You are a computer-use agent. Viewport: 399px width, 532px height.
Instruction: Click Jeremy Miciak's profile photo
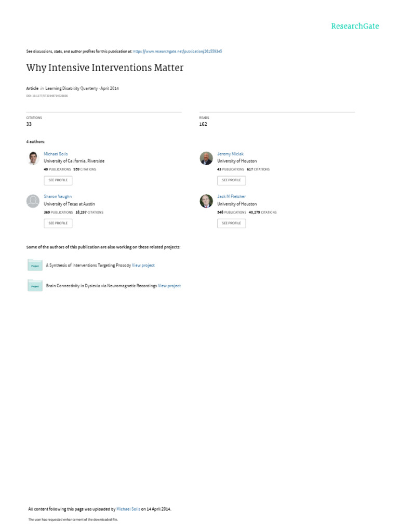[206, 158]
